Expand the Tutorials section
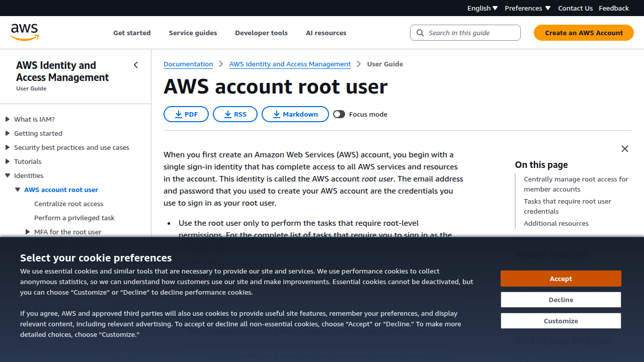This screenshot has width=644, height=362. click(x=8, y=161)
